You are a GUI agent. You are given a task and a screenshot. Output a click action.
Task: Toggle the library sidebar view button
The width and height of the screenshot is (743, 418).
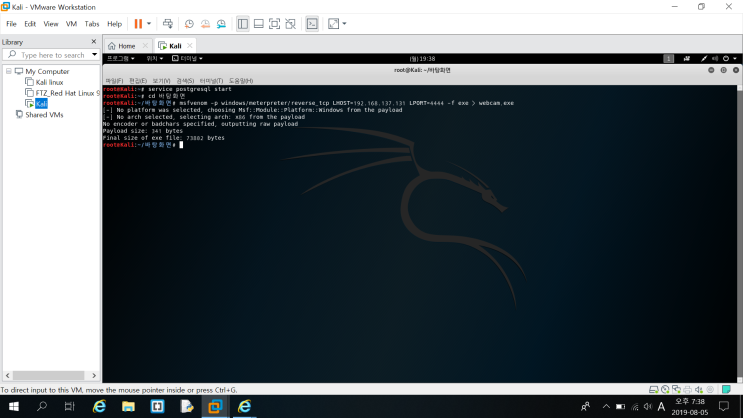(x=243, y=24)
